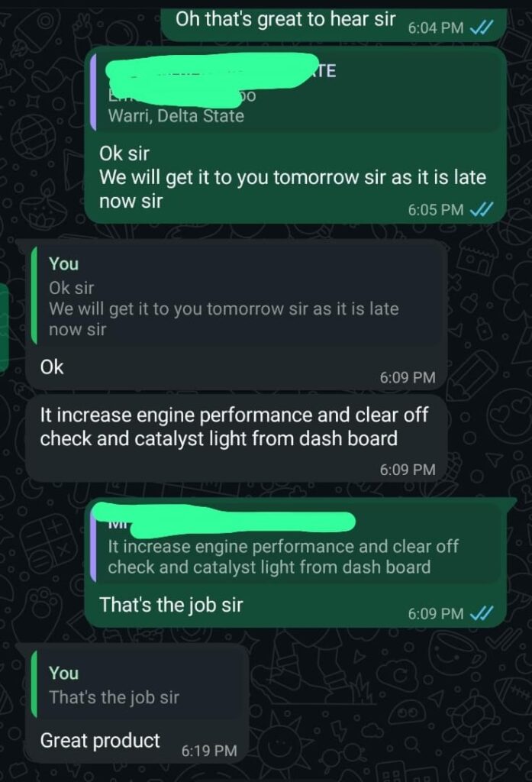Jump to the quoted "That's the job sir" reply
The image size is (532, 782).
137,685
